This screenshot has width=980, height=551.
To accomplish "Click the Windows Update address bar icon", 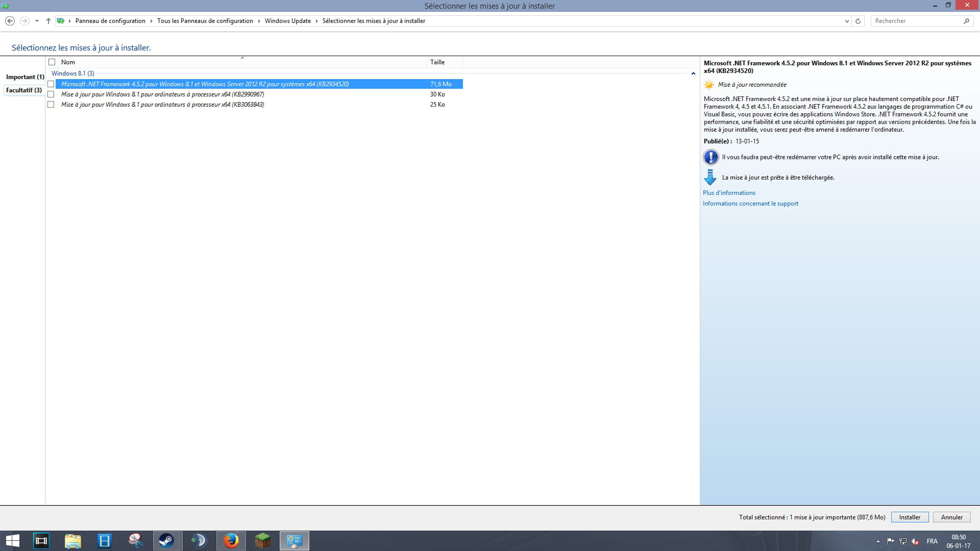I will coord(61,21).
